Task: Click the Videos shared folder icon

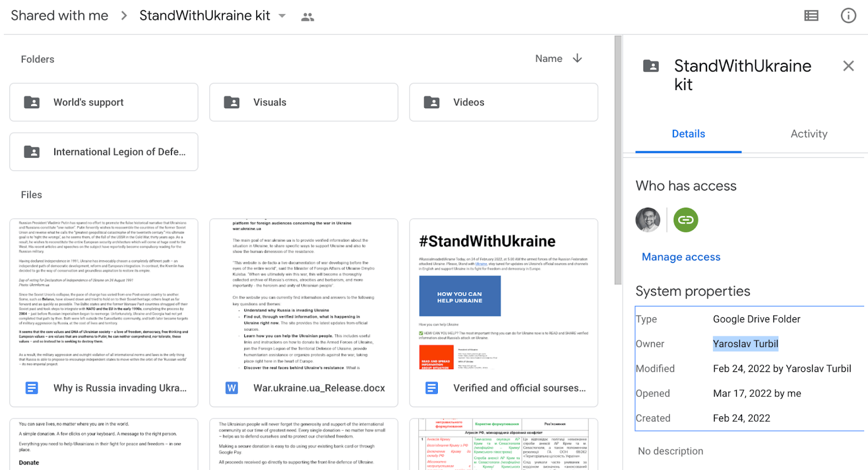Action: click(432, 102)
